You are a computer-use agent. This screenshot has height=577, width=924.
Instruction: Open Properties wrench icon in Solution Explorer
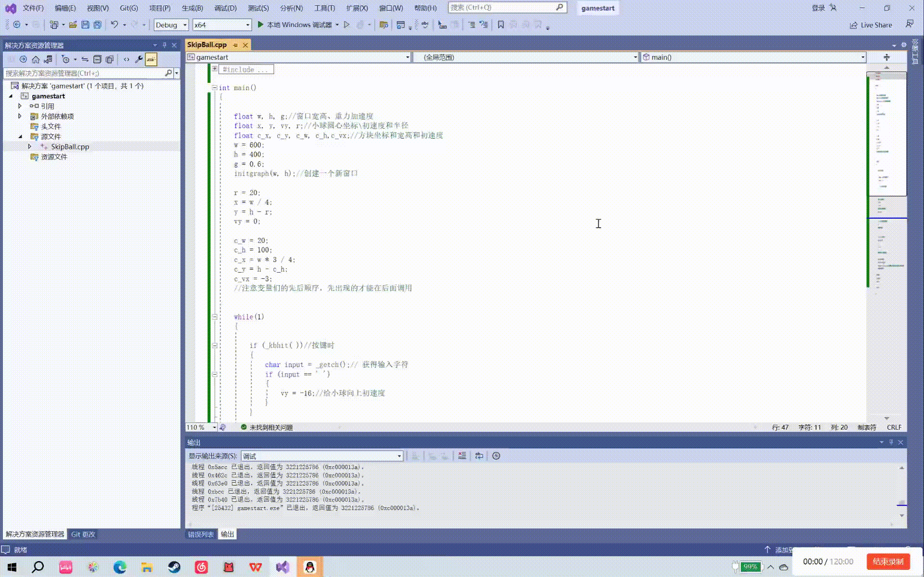tap(139, 59)
